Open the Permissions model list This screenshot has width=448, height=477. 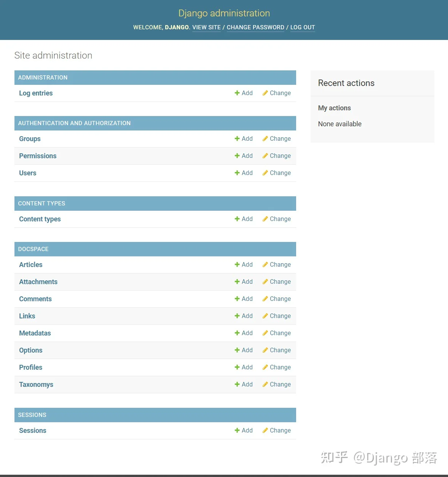click(38, 156)
